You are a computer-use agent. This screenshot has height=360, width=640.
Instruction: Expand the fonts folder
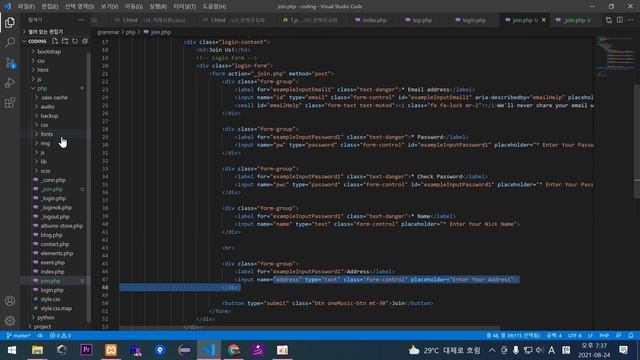pyautogui.click(x=47, y=134)
